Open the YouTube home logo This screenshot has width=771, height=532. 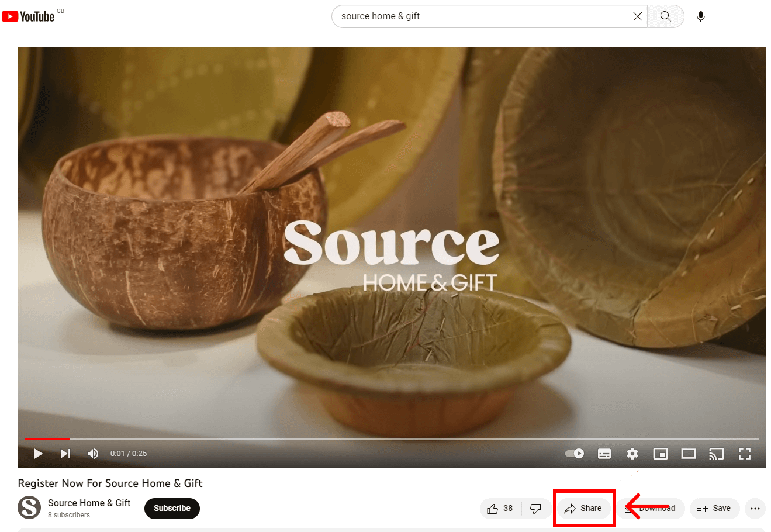pos(28,16)
